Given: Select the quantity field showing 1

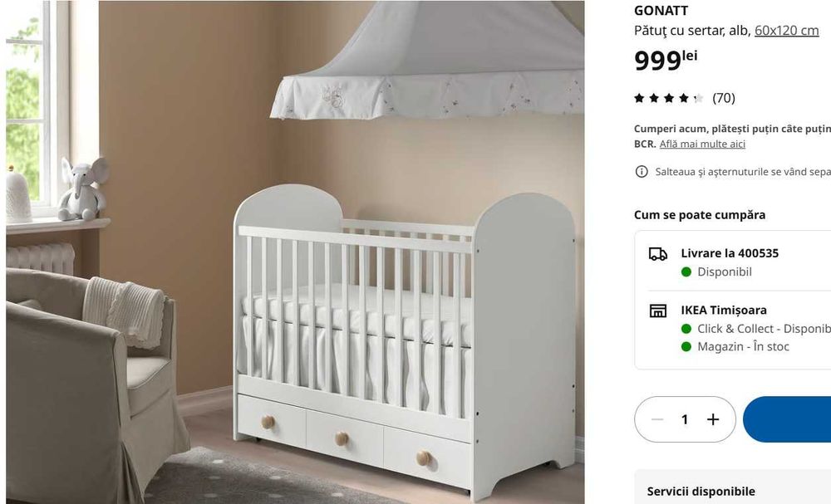Looking at the screenshot, I should [x=685, y=419].
